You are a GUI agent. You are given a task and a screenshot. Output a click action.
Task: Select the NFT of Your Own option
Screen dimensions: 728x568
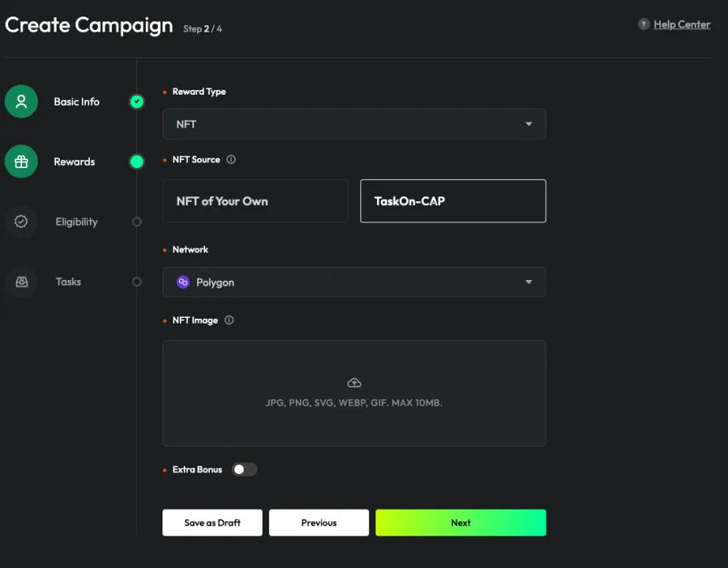256,201
